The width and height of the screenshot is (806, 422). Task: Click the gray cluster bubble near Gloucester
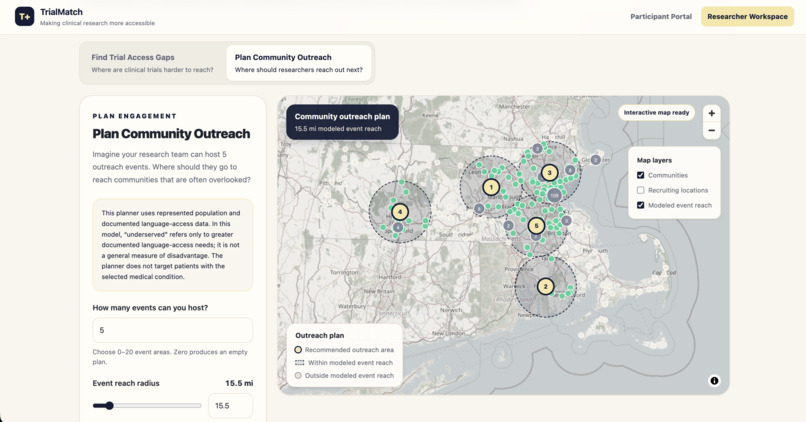click(595, 160)
